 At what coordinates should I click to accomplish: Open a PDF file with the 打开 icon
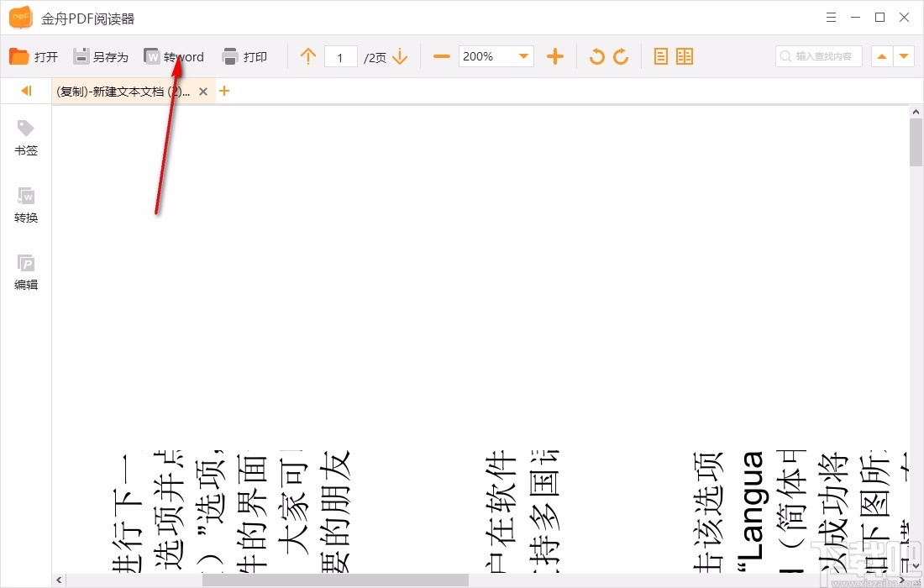point(34,56)
